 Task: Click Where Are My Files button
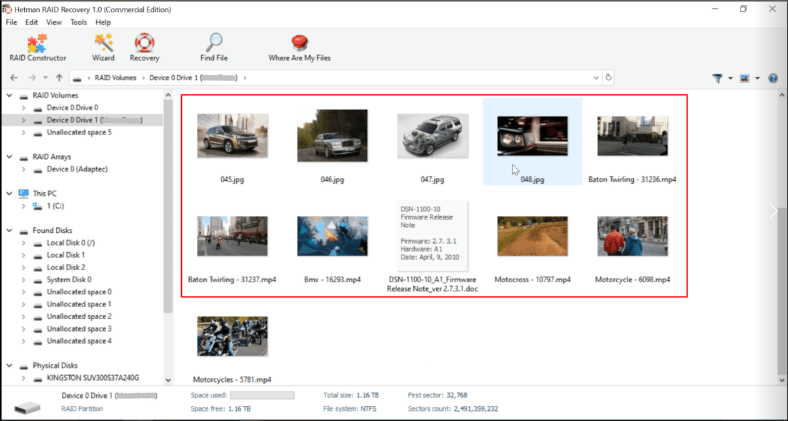click(300, 48)
